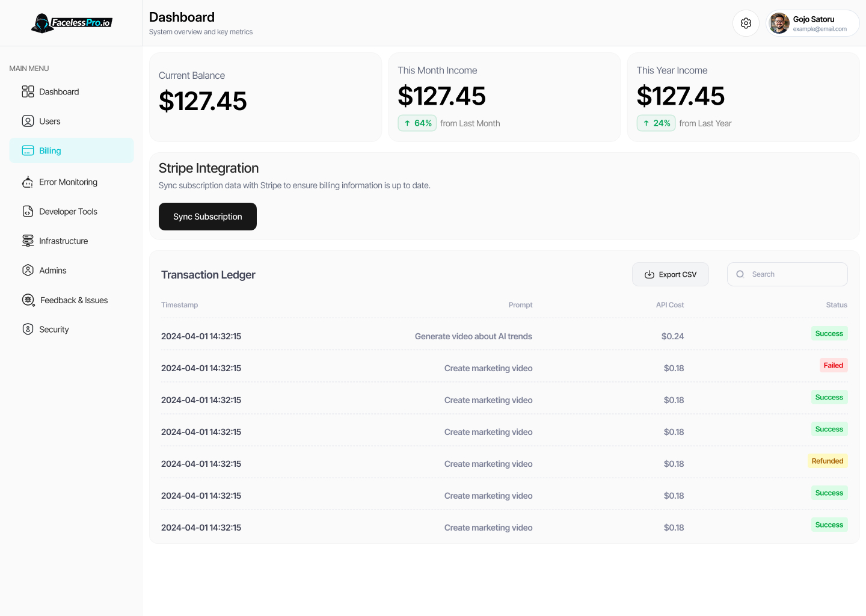Open the Gojo Satoru account name
The image size is (866, 616).
click(814, 19)
